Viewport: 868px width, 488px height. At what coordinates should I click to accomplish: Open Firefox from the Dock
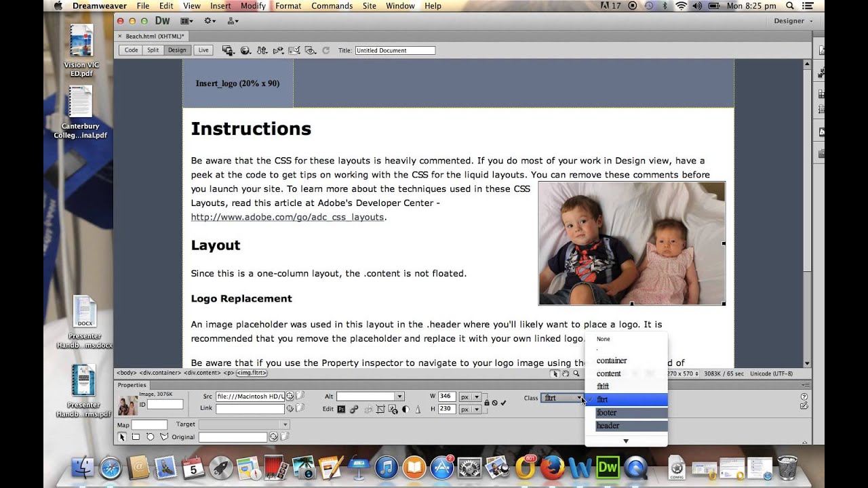(553, 468)
